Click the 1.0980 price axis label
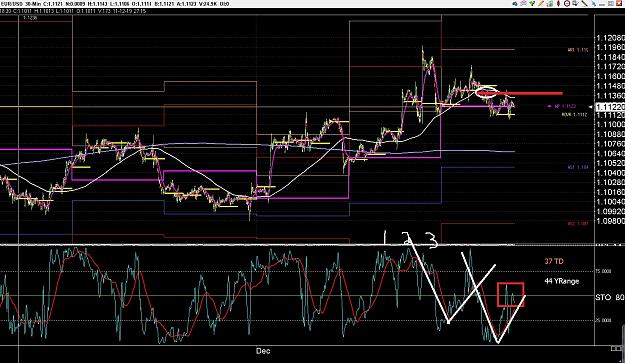The width and height of the screenshot is (625, 363). pyautogui.click(x=610, y=221)
